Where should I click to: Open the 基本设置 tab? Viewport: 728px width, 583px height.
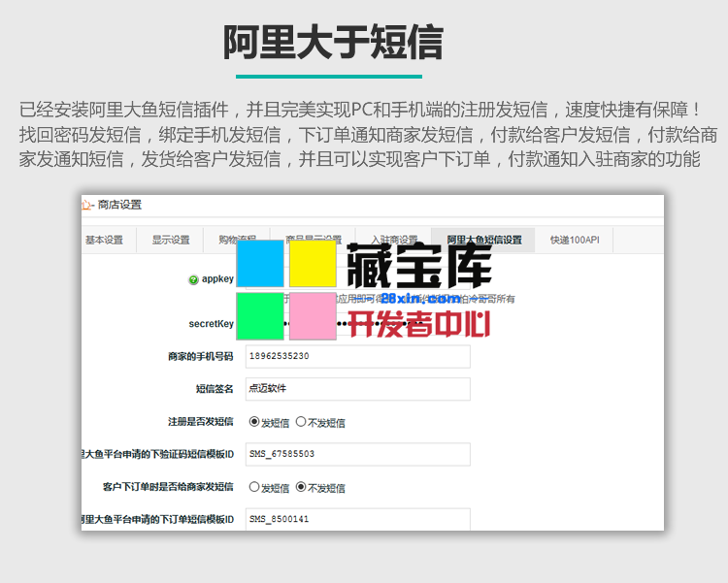(105, 240)
